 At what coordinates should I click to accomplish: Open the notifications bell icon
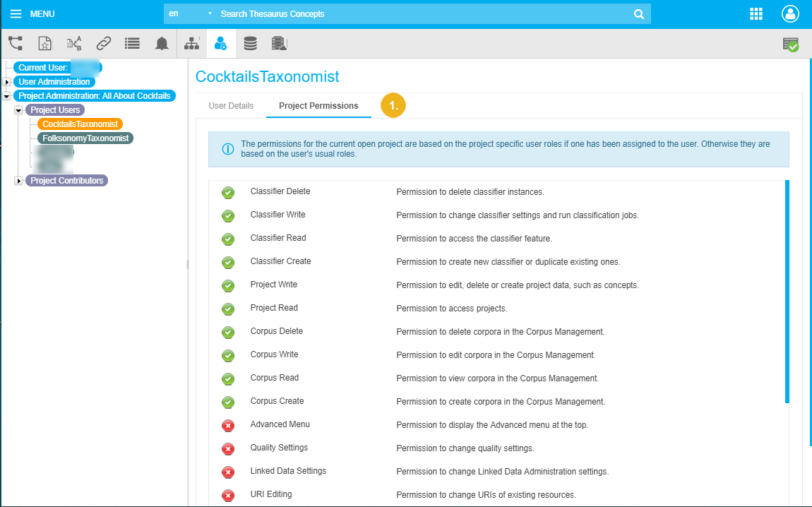(162, 44)
